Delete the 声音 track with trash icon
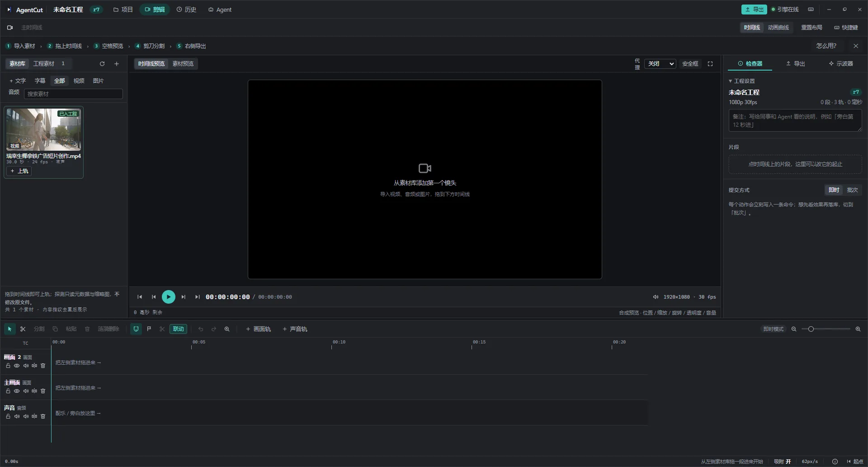The width and height of the screenshot is (868, 467). [x=43, y=416]
